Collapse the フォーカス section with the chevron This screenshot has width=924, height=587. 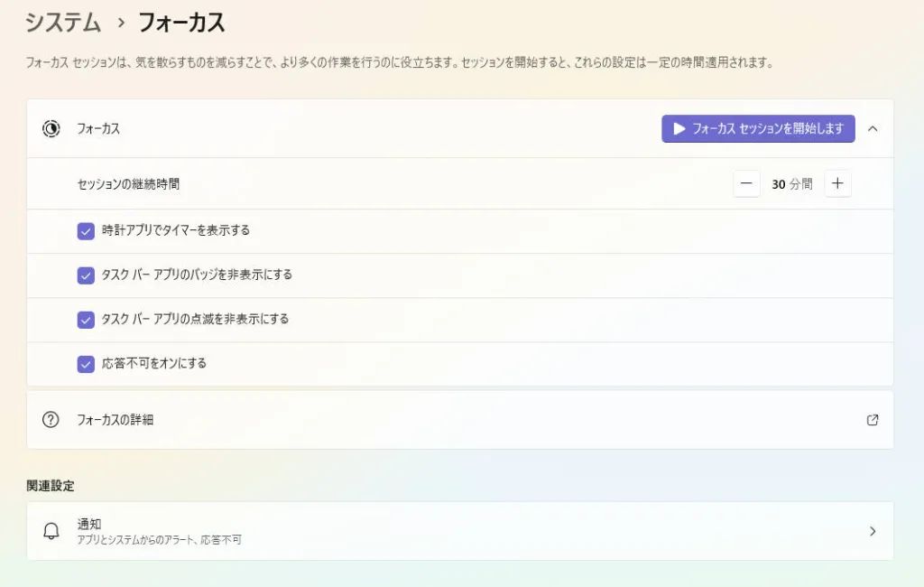[872, 129]
